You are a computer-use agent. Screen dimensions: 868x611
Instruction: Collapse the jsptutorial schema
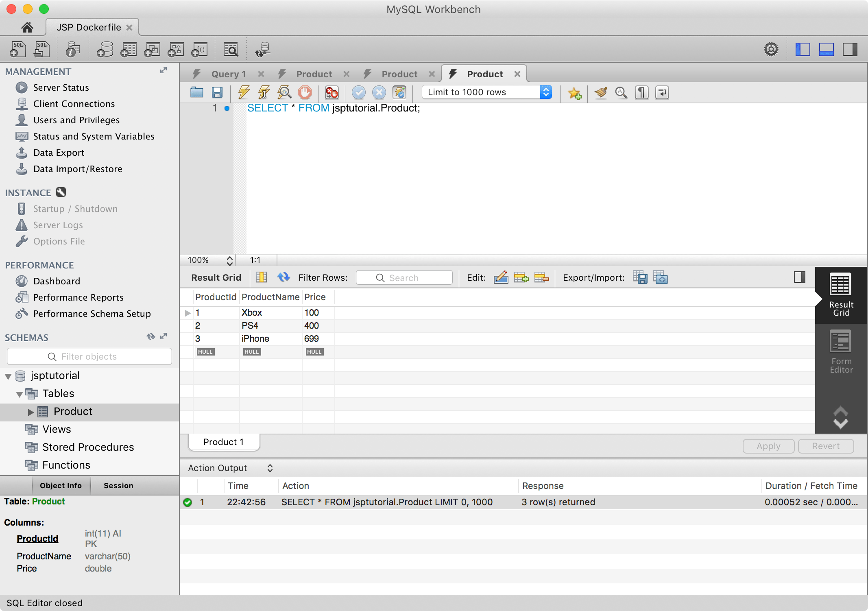(x=8, y=376)
